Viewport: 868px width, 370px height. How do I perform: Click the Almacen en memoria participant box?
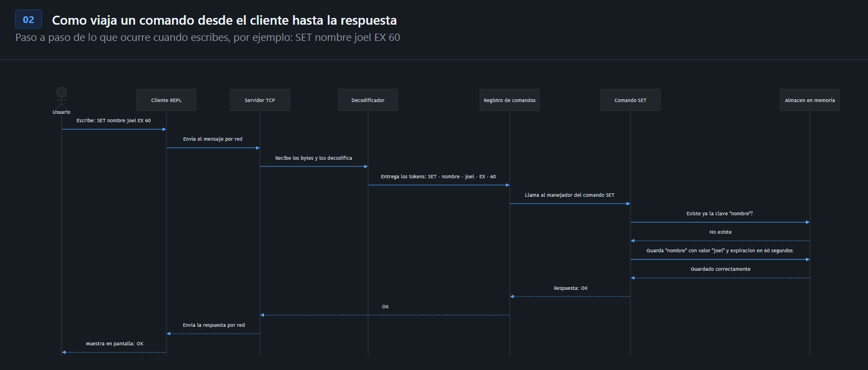click(x=810, y=100)
